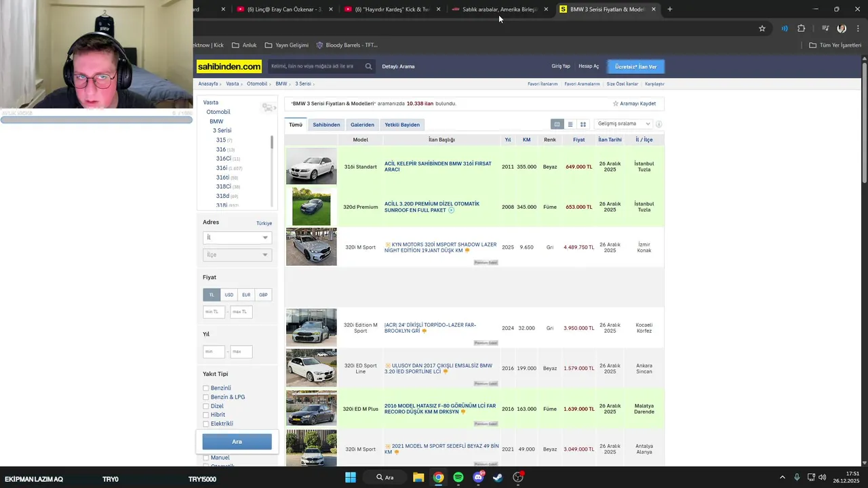Click the sahibinden.com logo
Viewport: 868px width, 488px height.
coord(229,66)
